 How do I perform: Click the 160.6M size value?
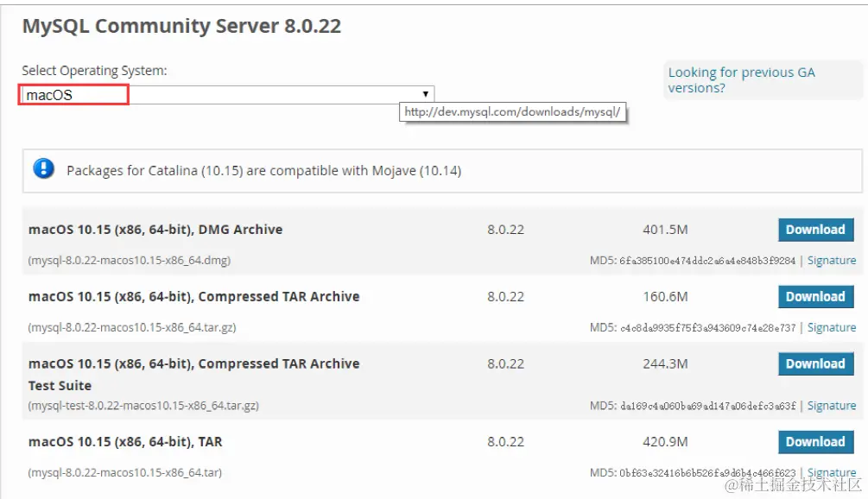[665, 296]
